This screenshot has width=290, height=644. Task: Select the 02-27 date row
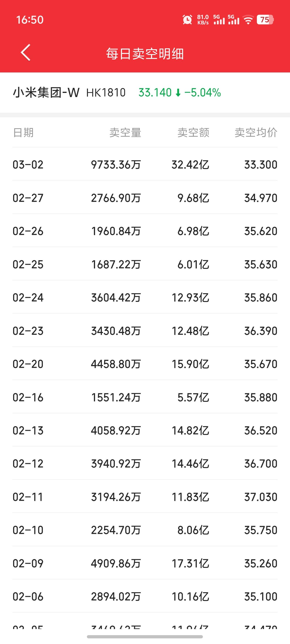pos(145,198)
